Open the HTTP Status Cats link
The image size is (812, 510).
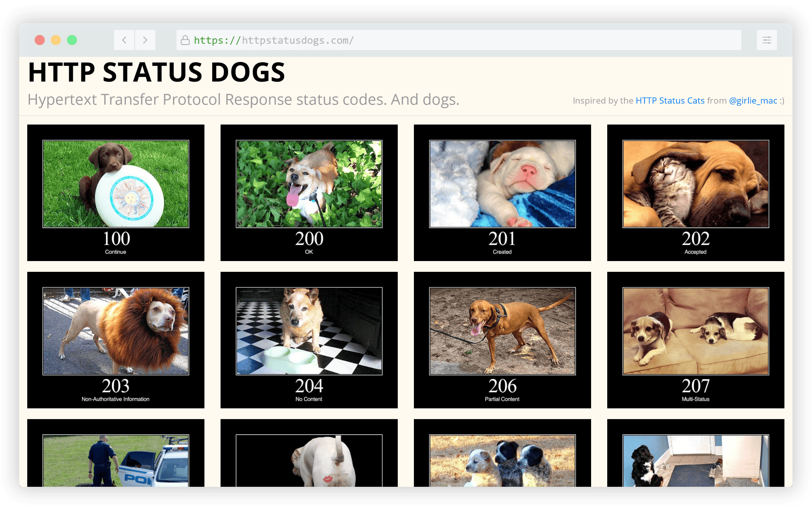(669, 100)
